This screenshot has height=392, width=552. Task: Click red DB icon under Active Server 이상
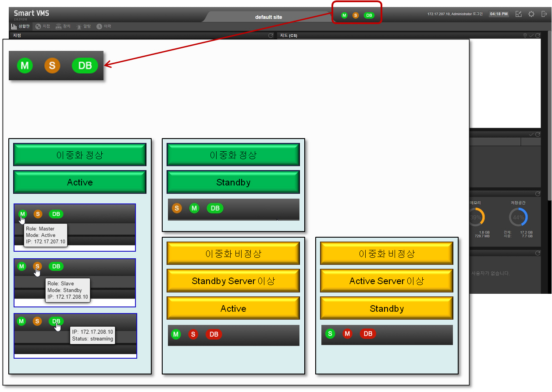(368, 334)
